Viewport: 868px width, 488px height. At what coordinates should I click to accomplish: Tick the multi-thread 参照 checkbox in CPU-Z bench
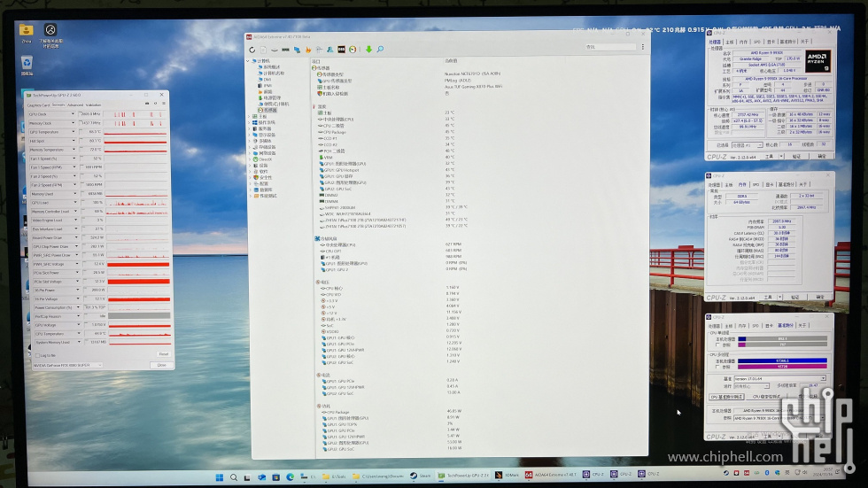[718, 367]
